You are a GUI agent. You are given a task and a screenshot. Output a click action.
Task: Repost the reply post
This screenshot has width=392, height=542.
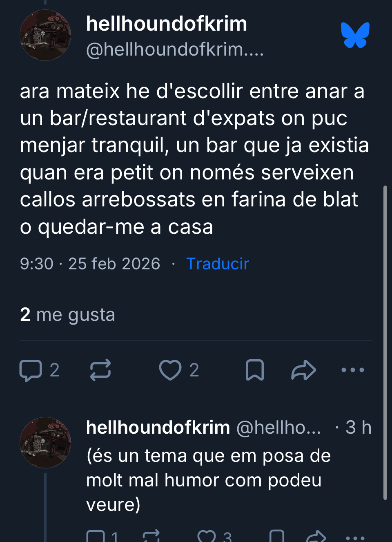coord(151,536)
